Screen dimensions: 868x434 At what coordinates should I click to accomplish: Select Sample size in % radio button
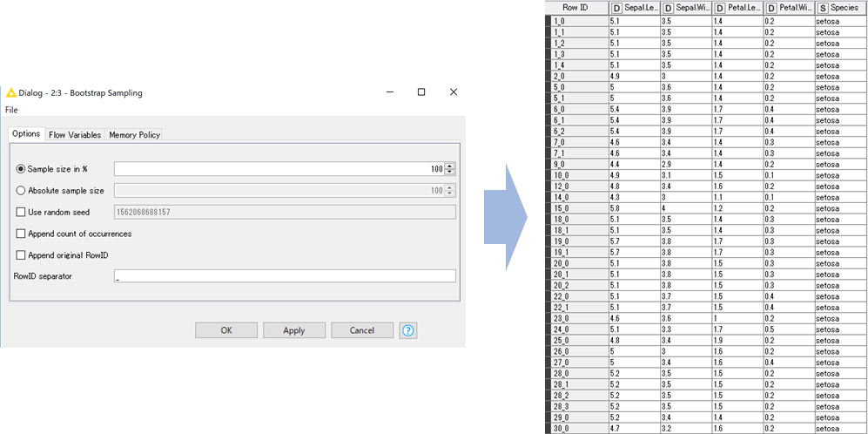tap(21, 169)
